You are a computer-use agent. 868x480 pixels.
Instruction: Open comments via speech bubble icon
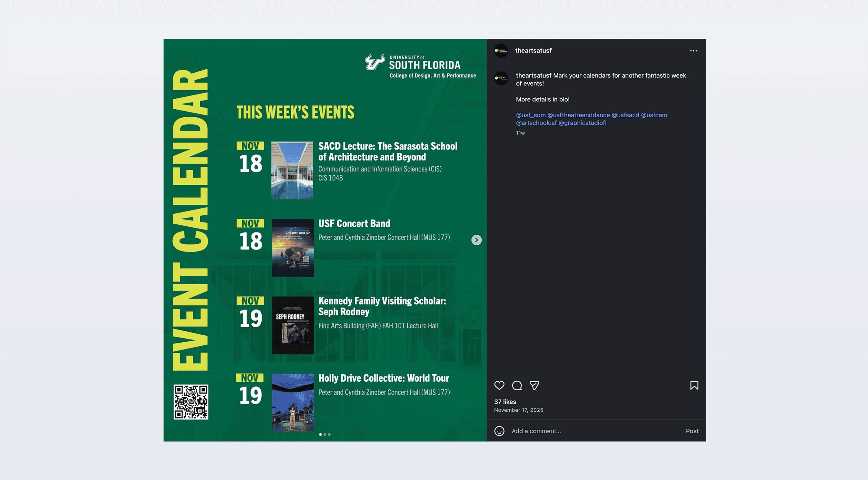(x=516, y=385)
